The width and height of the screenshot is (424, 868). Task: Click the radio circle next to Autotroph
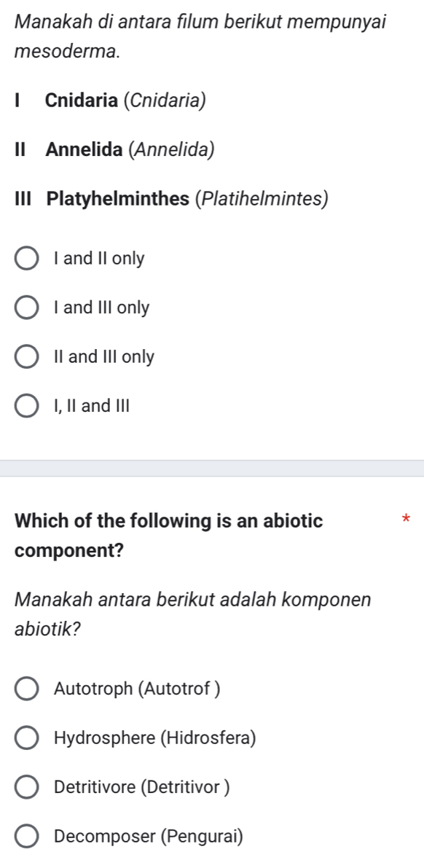[27, 689]
